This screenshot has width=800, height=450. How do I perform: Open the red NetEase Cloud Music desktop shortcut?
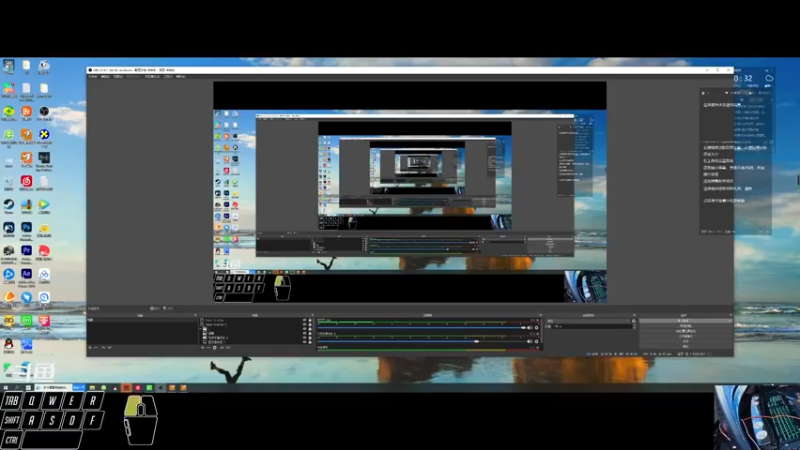(x=27, y=181)
